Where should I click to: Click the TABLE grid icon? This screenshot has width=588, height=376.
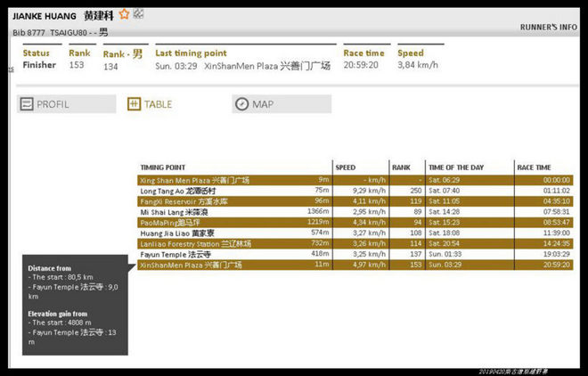click(x=135, y=104)
